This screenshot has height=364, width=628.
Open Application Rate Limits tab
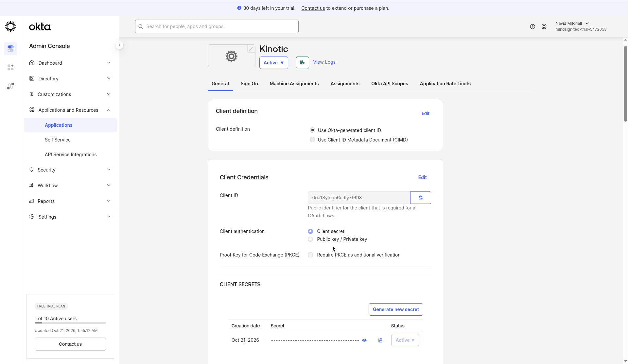click(x=445, y=84)
